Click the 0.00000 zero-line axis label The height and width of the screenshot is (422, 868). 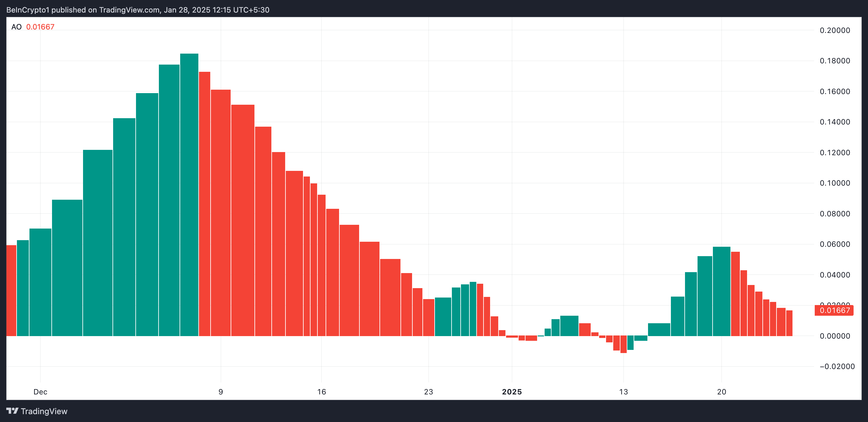[835, 336]
